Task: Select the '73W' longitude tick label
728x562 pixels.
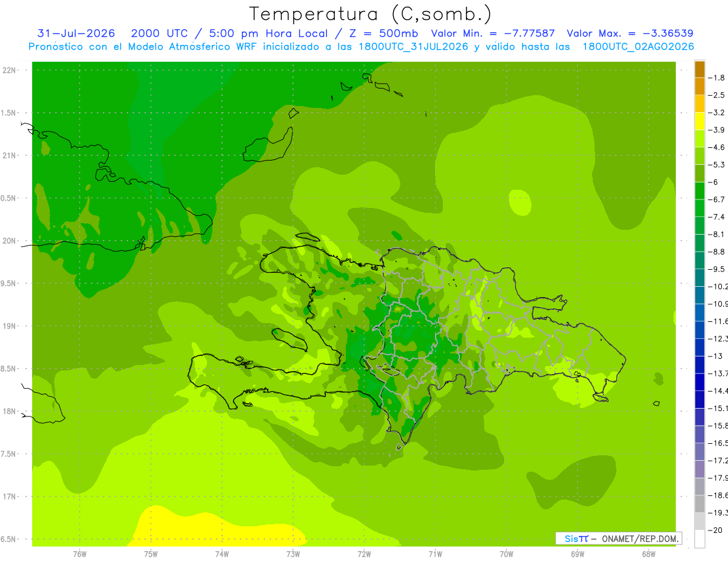Action: (293, 554)
